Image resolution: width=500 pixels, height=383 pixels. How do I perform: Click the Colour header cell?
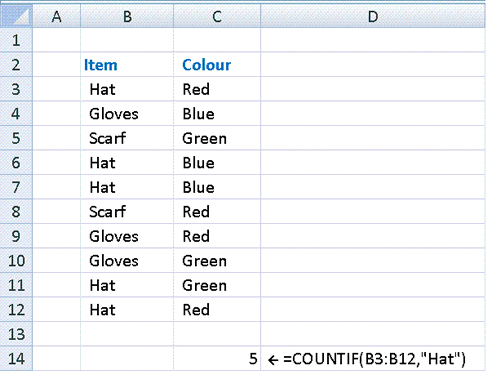click(x=217, y=64)
